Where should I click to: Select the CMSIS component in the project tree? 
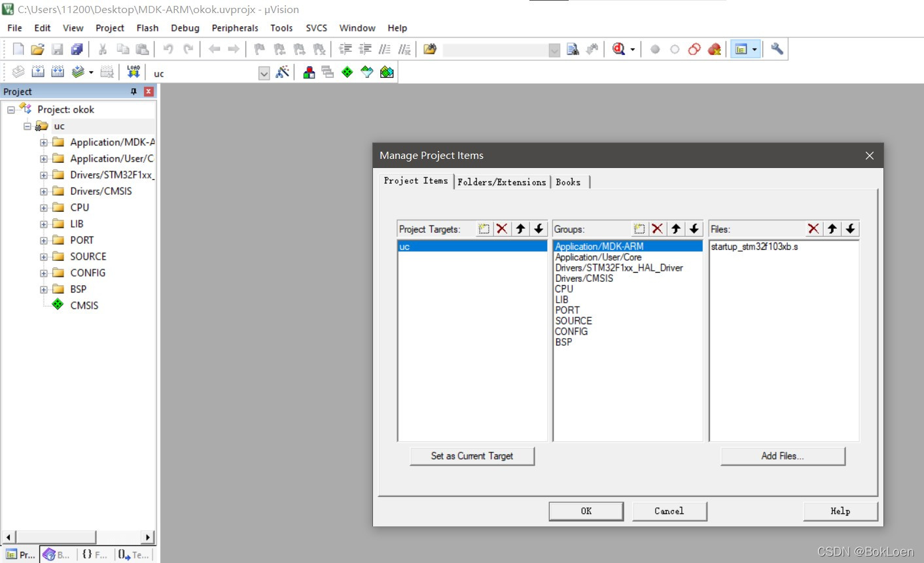84,305
